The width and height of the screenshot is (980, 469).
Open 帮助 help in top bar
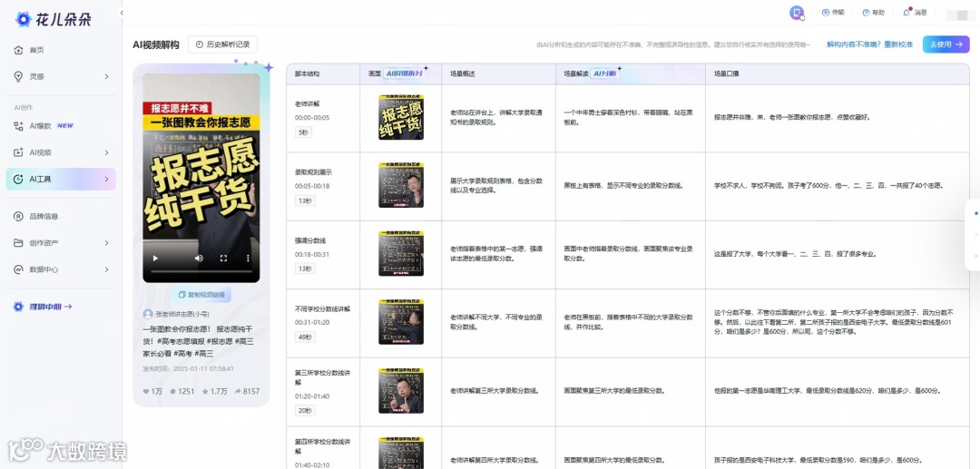(x=874, y=13)
